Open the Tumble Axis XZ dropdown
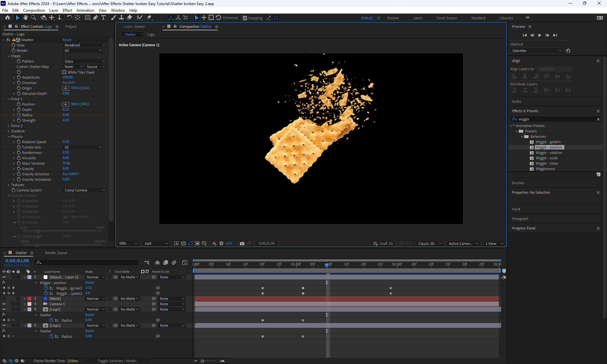This screenshot has width=607, height=364. point(83,147)
